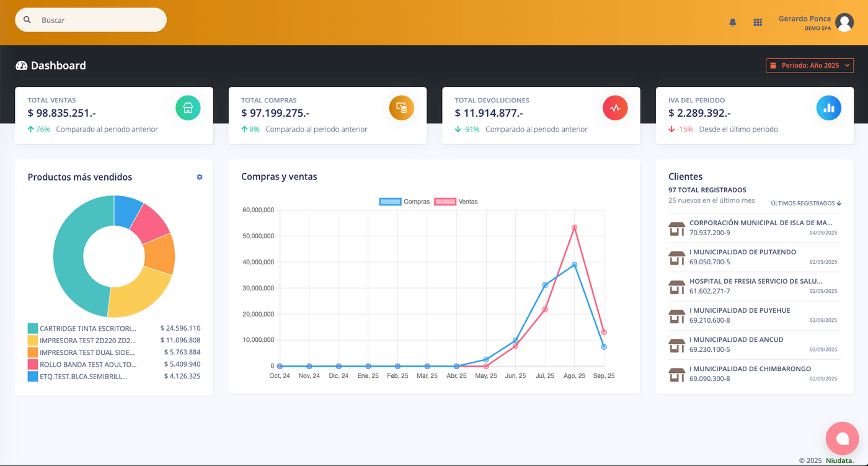
Task: Click the Total Ventas store icon
Action: click(x=188, y=108)
